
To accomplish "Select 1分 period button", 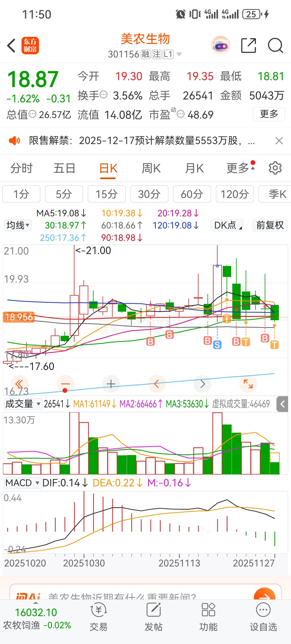I will pos(21,194).
